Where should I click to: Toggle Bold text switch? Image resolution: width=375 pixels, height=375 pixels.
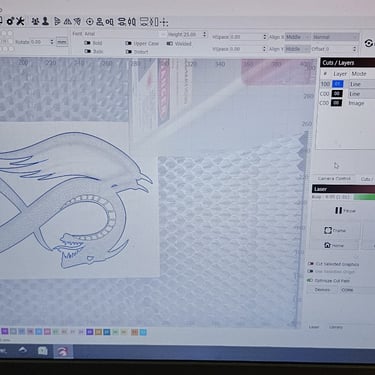coord(87,43)
